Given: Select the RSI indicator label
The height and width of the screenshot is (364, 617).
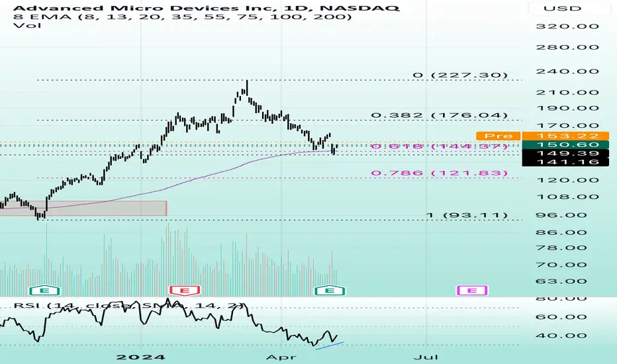Looking at the screenshot, I should [129, 306].
